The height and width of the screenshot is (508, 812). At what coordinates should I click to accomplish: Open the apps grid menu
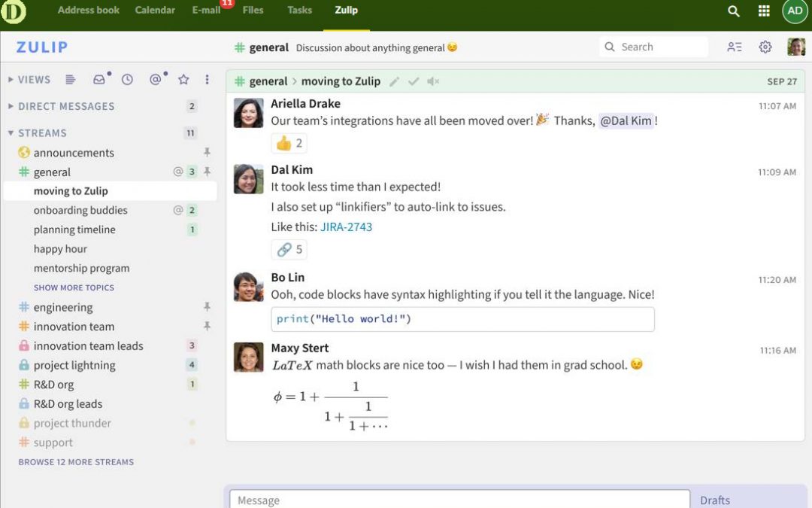pyautogui.click(x=764, y=11)
